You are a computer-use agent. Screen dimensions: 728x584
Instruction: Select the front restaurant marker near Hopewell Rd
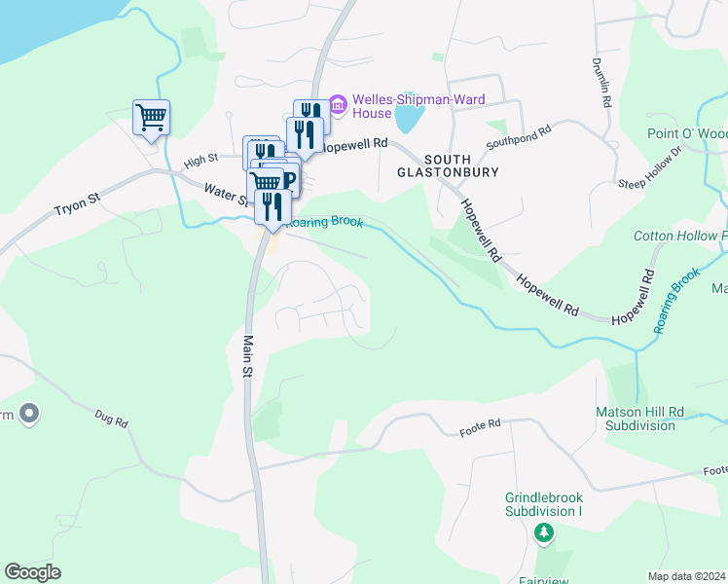[x=305, y=136]
